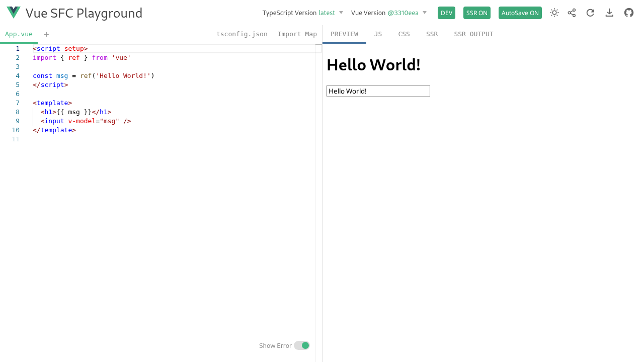
Task: Turn off the Show Error switch
Action: (x=302, y=345)
